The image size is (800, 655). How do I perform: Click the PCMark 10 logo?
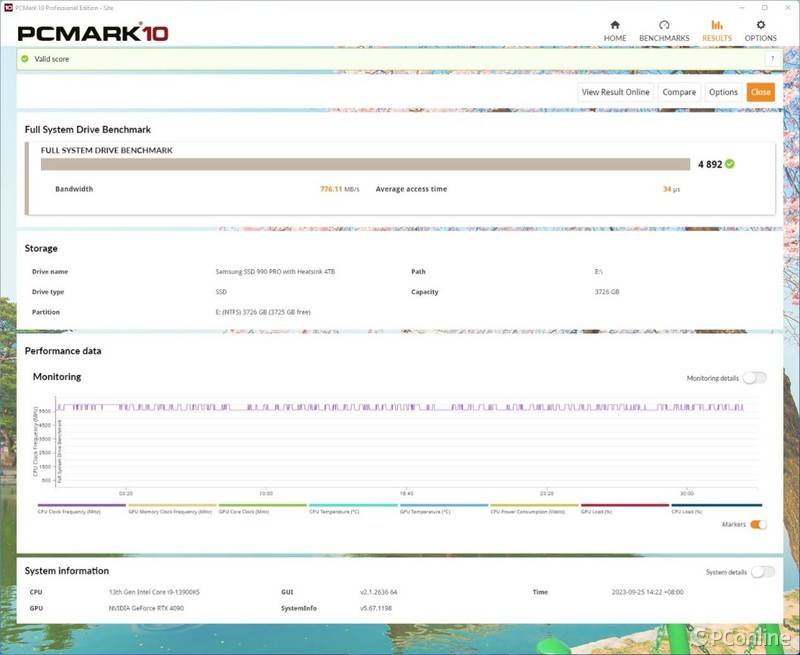(93, 32)
